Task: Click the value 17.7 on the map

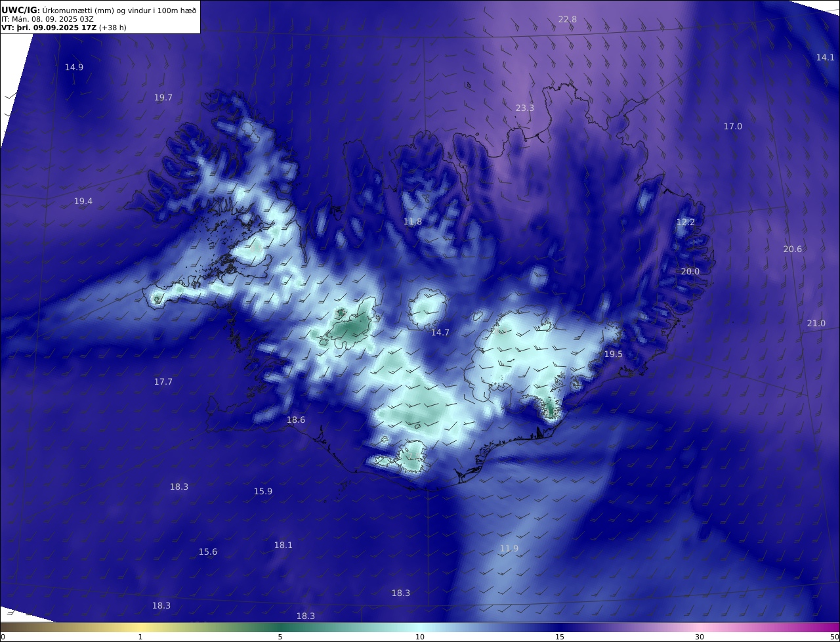Action: 163,381
